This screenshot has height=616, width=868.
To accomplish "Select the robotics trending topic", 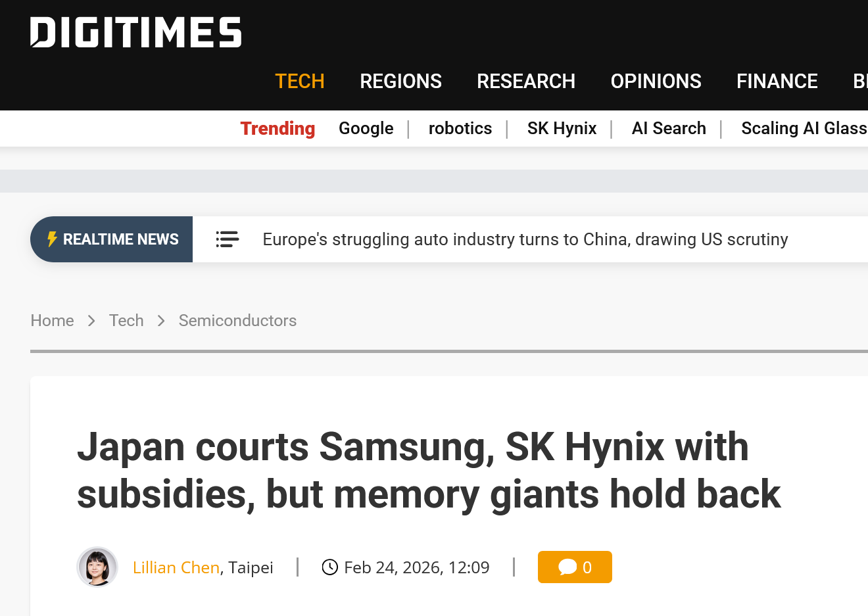I will click(460, 128).
